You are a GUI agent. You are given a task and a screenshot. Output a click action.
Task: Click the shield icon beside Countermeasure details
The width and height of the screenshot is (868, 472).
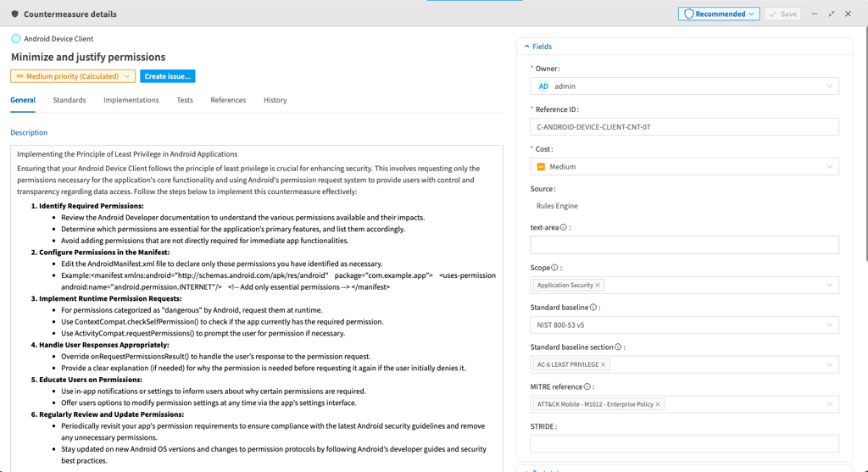tap(15, 14)
